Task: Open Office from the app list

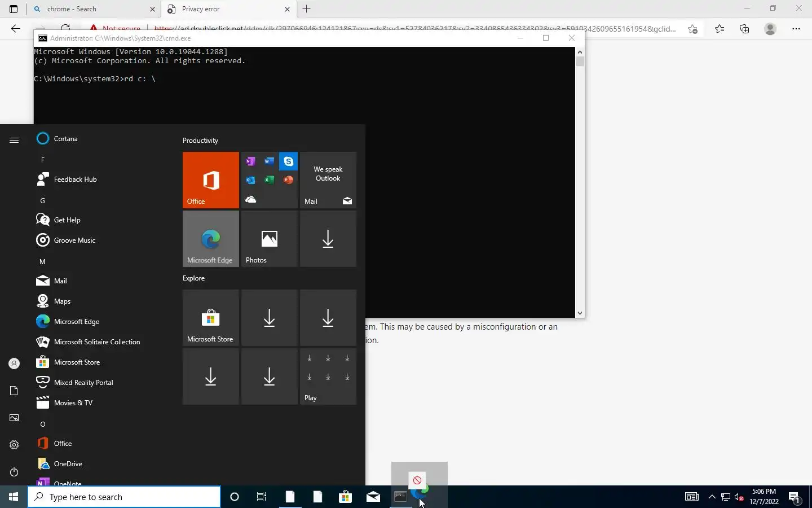Action: [x=100, y=444]
